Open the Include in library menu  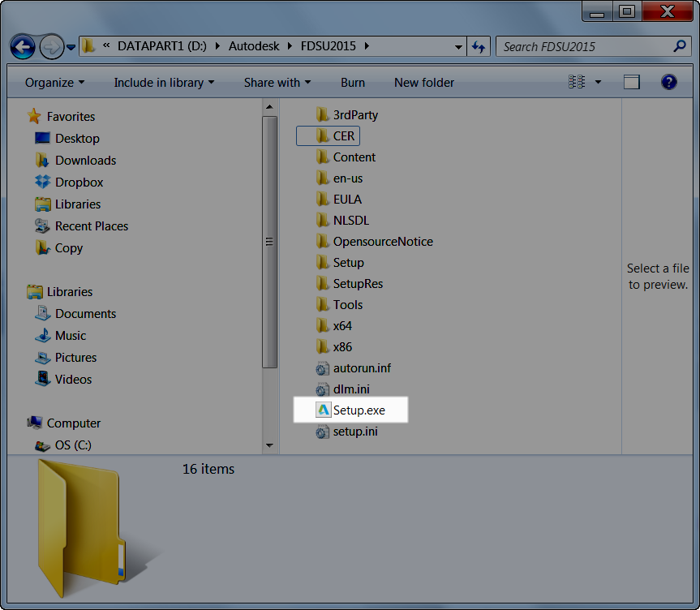click(164, 83)
